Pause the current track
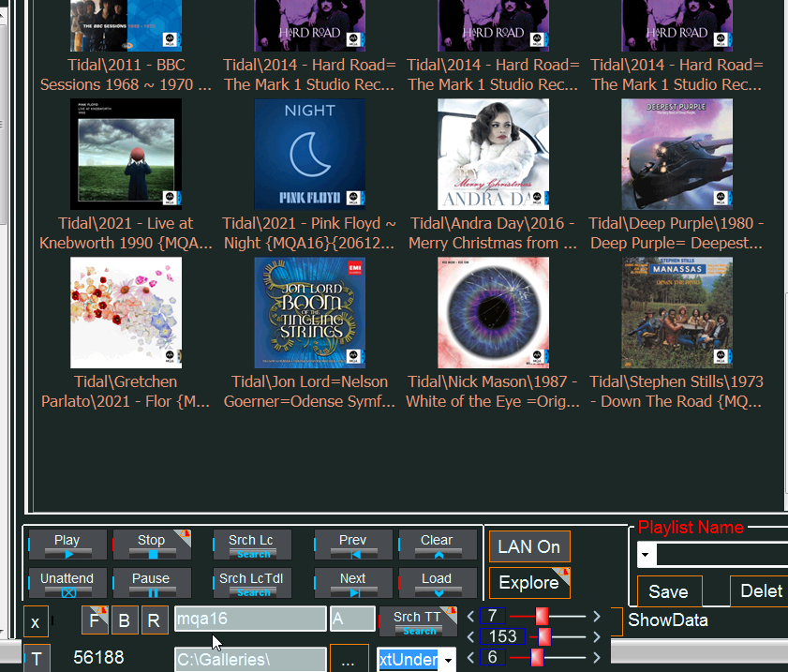The width and height of the screenshot is (788, 672). [151, 583]
